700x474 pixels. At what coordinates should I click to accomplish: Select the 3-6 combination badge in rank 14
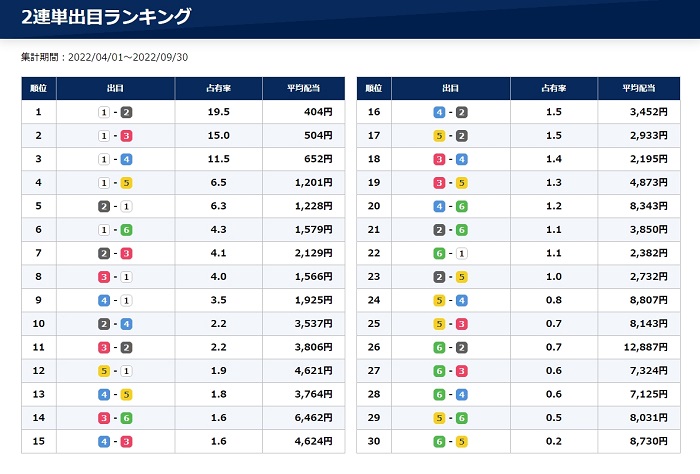pyautogui.click(x=115, y=416)
